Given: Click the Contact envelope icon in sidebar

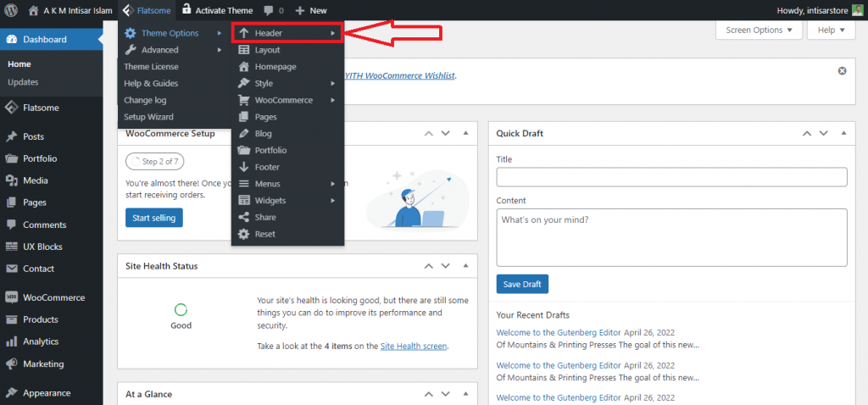Looking at the screenshot, I should (x=12, y=269).
